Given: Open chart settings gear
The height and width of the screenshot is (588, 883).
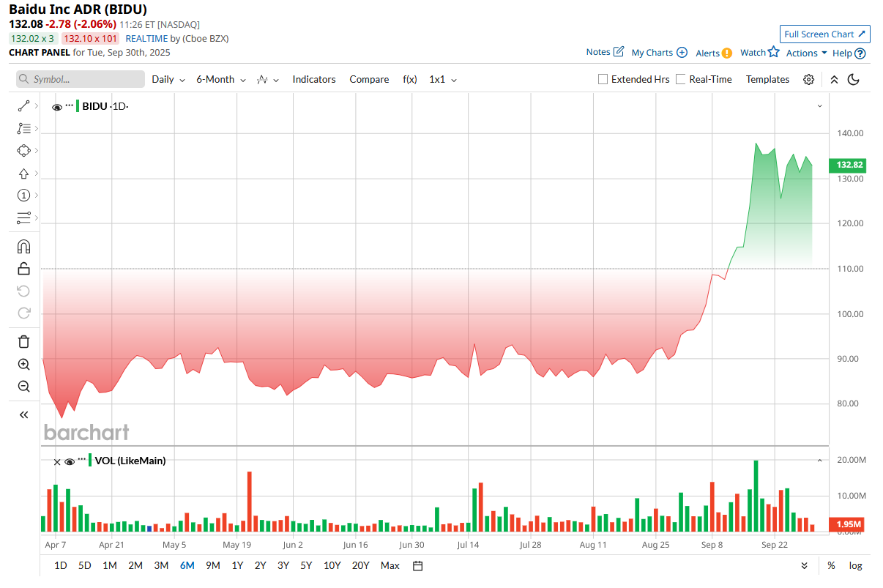Looking at the screenshot, I should [x=808, y=79].
